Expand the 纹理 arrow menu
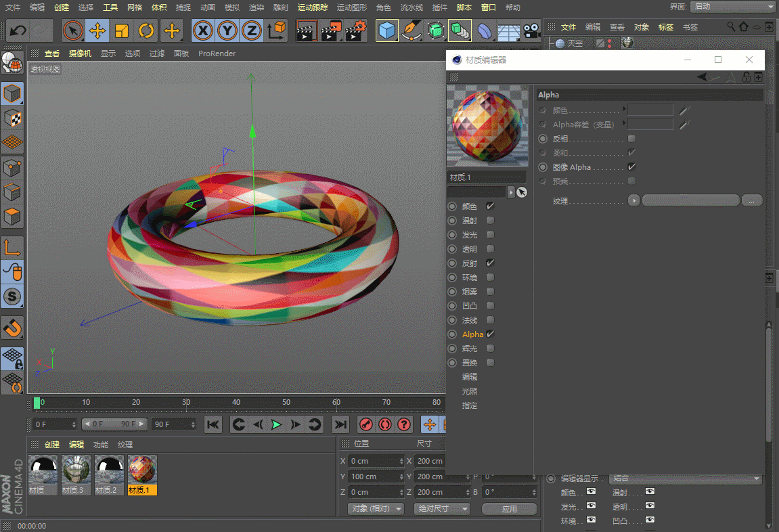779x532 pixels. tap(633, 201)
